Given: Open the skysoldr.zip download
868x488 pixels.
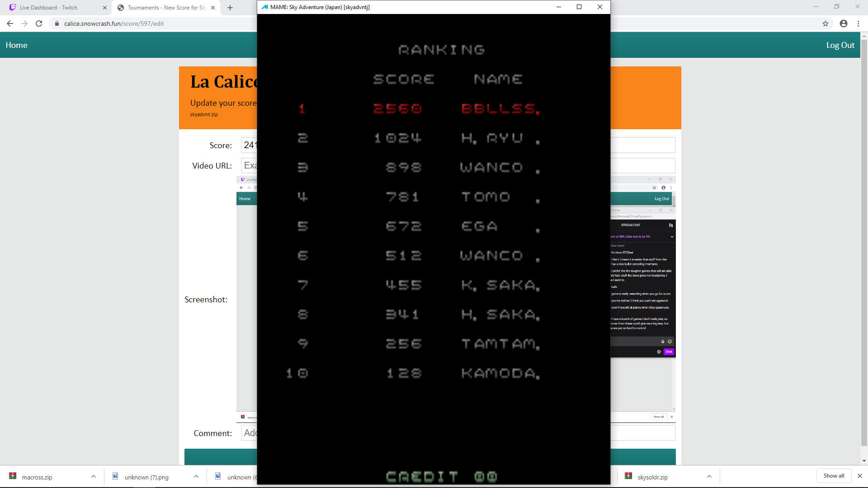Looking at the screenshot, I should point(653,477).
